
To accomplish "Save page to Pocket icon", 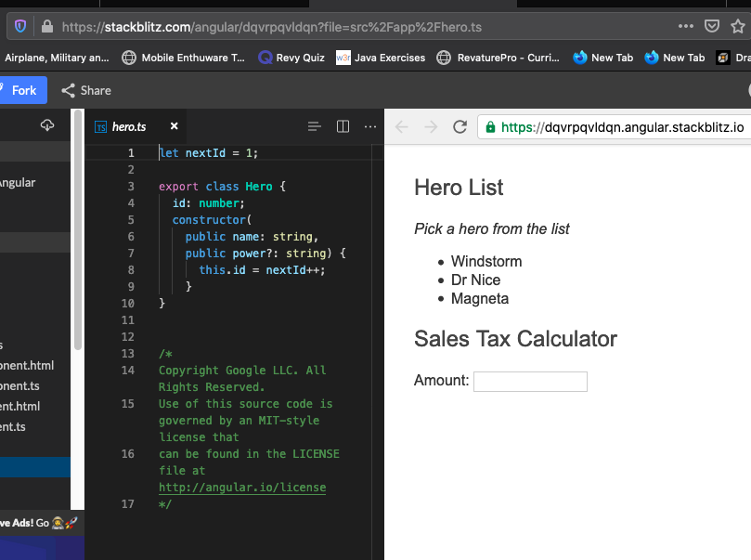I will pos(712,26).
